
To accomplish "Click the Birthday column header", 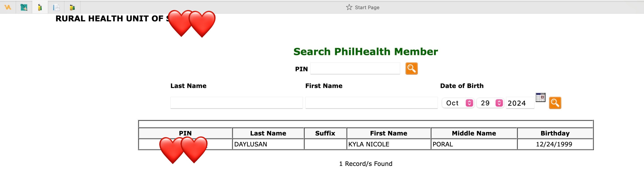I will click(x=555, y=133).
